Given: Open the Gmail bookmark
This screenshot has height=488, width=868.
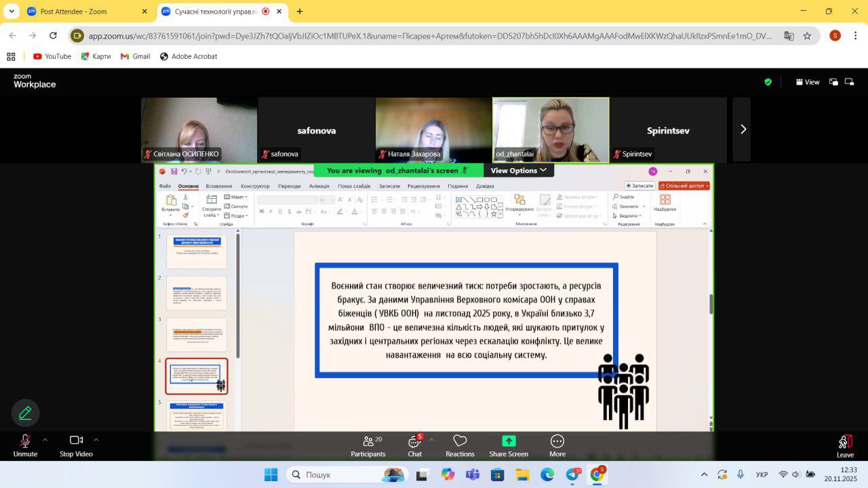Looking at the screenshot, I should point(135,56).
